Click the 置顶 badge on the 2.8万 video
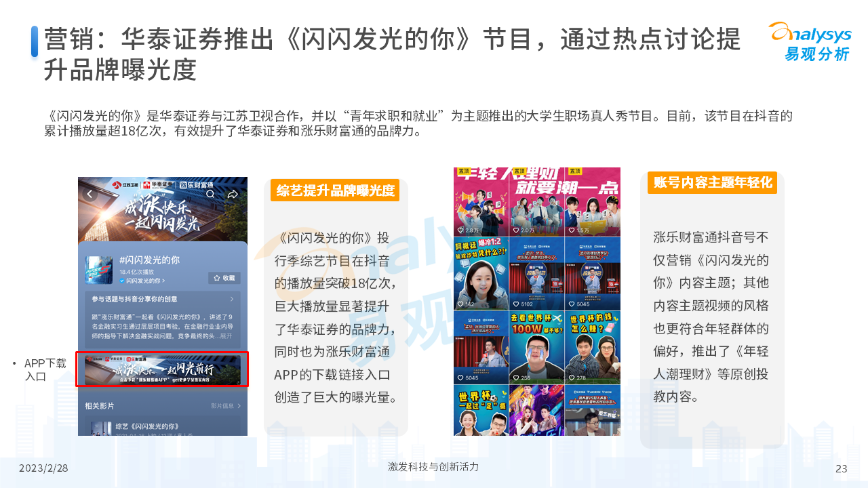Screen dimensions: 868x488 (464, 171)
